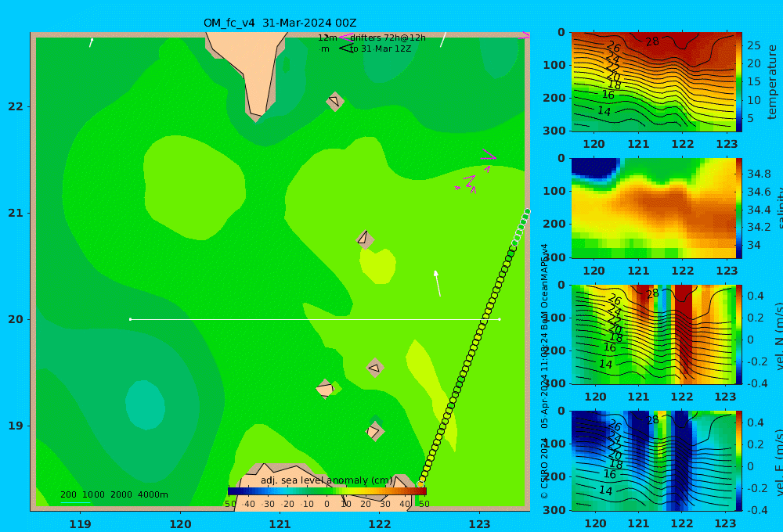
Task: Click the 34.8 tick on salinity colorbar
Action: 759,174
